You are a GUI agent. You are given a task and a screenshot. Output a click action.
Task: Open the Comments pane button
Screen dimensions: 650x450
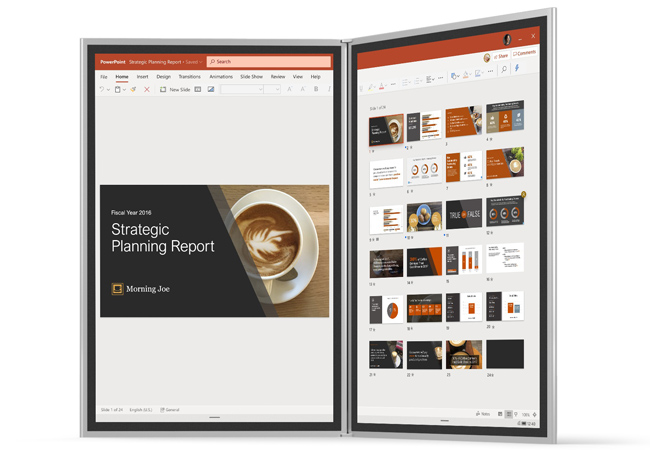click(x=524, y=53)
